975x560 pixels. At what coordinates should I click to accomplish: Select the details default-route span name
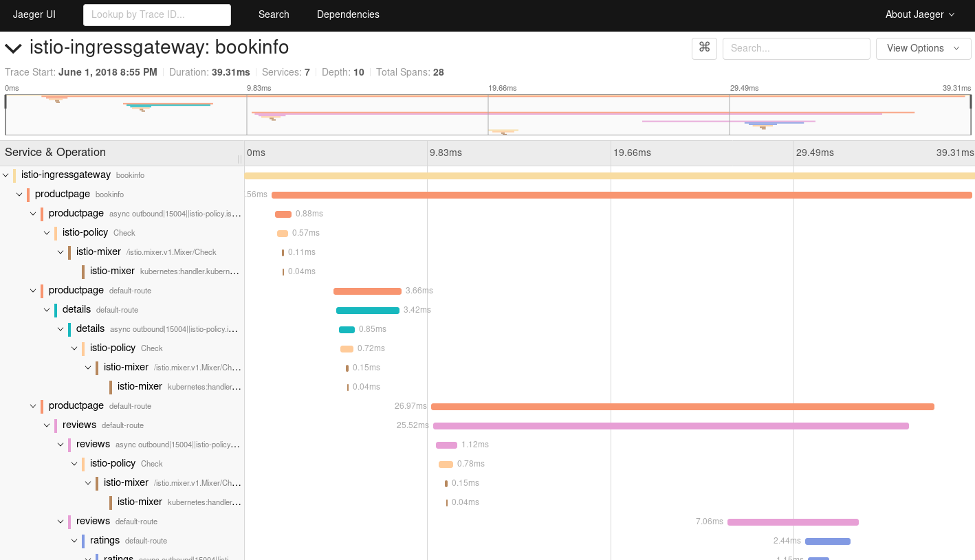tap(76, 310)
